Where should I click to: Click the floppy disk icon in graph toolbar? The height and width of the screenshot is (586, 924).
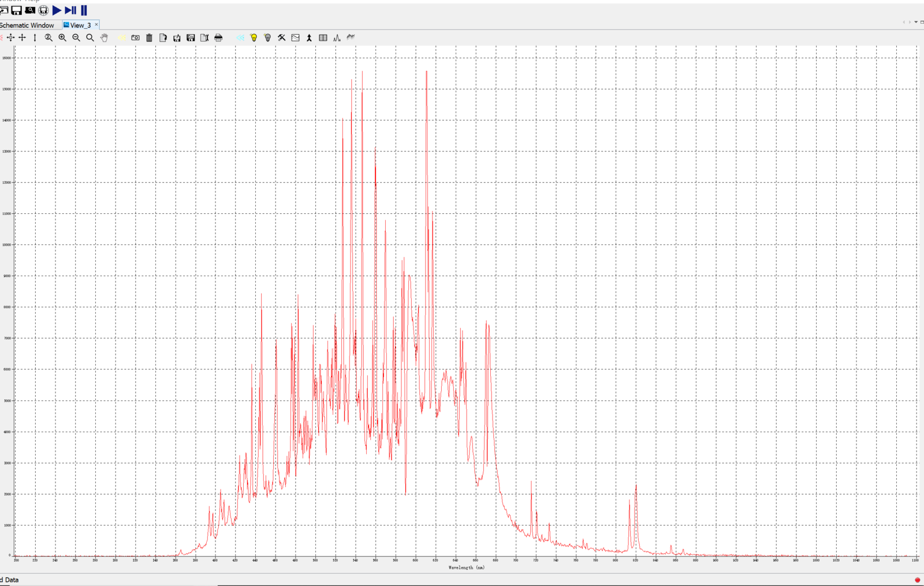[x=191, y=38]
